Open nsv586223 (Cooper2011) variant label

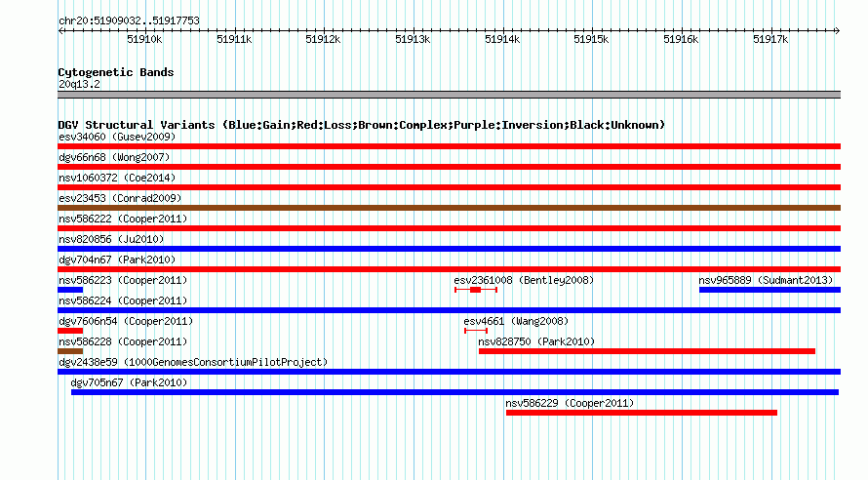123,280
